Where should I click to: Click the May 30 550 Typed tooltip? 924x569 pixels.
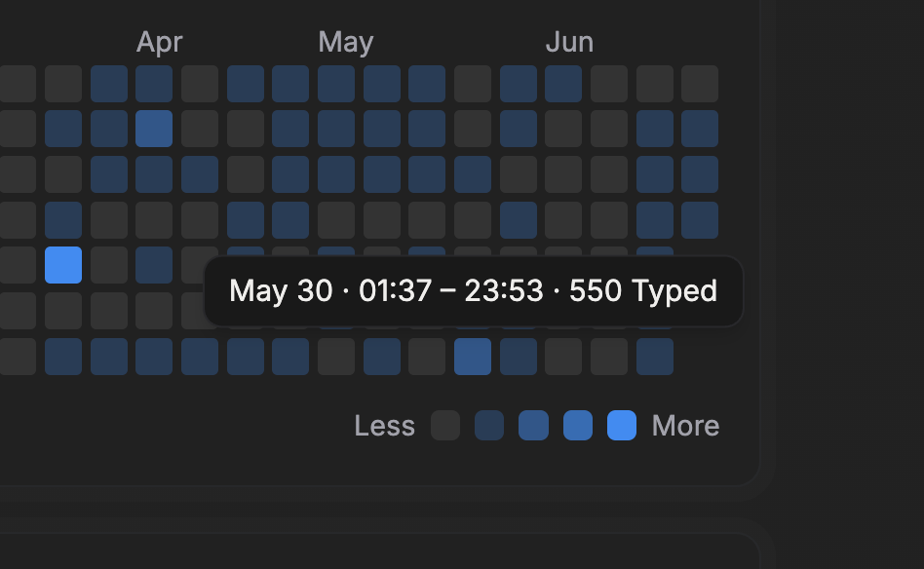click(x=473, y=291)
